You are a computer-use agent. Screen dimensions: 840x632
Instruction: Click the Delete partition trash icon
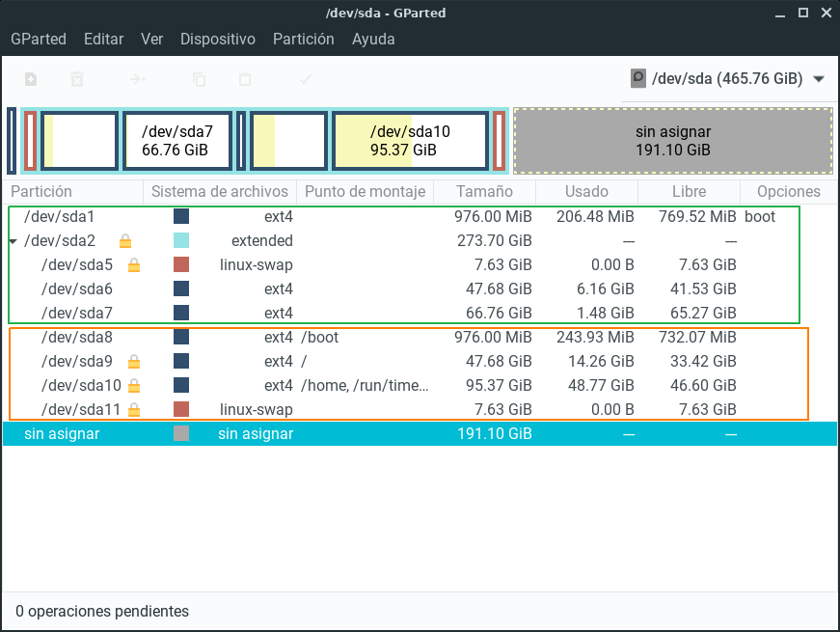point(77,79)
